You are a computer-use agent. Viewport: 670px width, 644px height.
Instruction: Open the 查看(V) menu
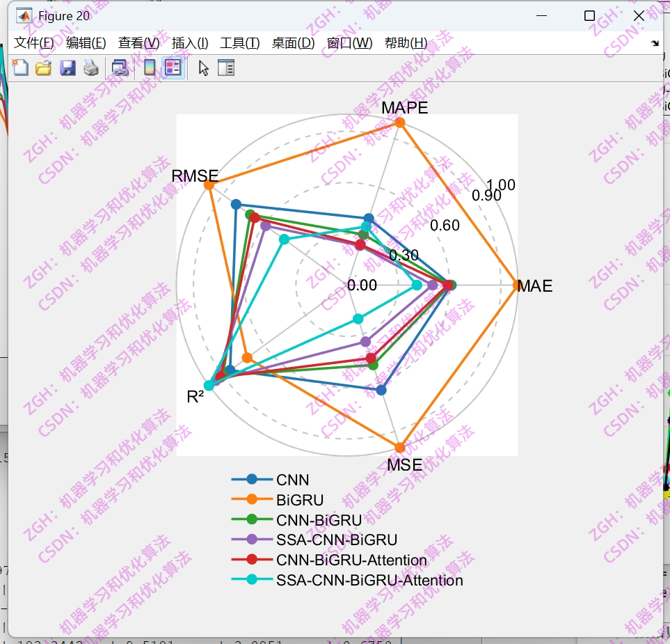pos(139,42)
